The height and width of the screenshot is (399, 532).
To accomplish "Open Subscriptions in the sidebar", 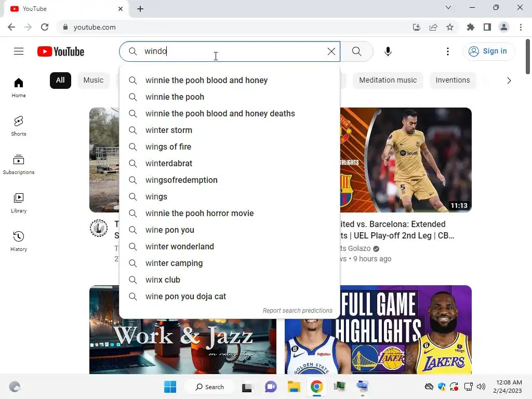I will pyautogui.click(x=19, y=164).
